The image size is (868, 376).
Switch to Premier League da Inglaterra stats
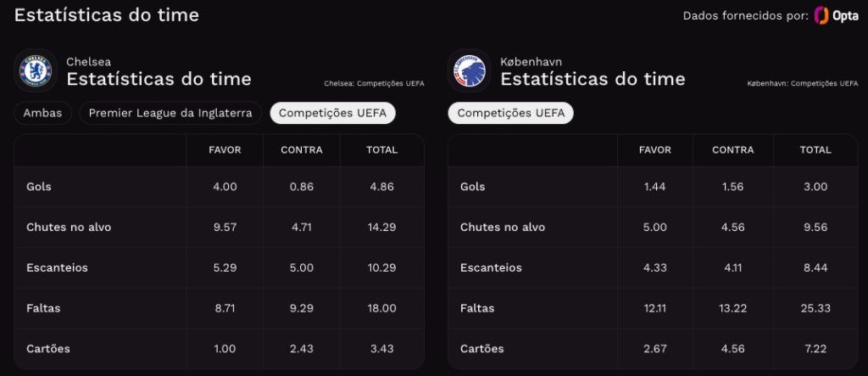point(170,113)
